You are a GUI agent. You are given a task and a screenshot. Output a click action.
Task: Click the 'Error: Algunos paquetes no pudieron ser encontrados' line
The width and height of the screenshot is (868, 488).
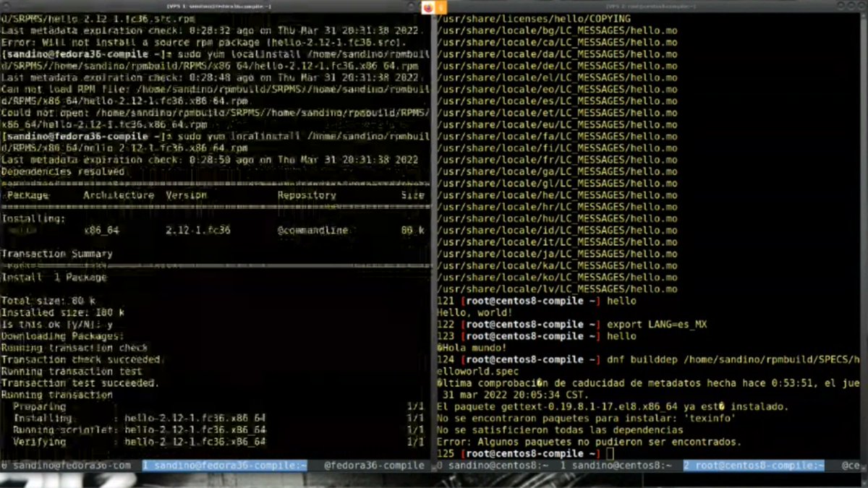[590, 442]
